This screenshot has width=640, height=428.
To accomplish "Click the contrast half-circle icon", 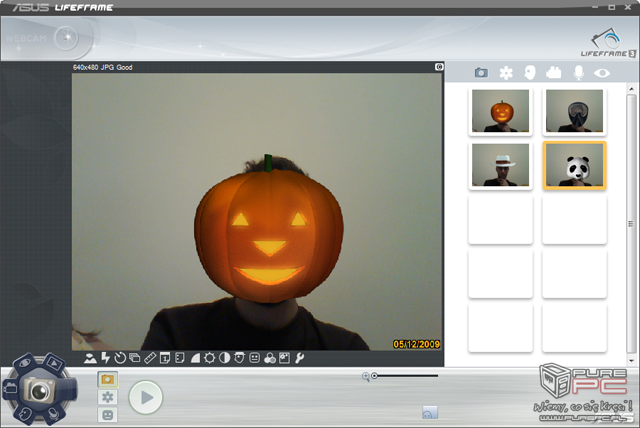I will [x=224, y=358].
